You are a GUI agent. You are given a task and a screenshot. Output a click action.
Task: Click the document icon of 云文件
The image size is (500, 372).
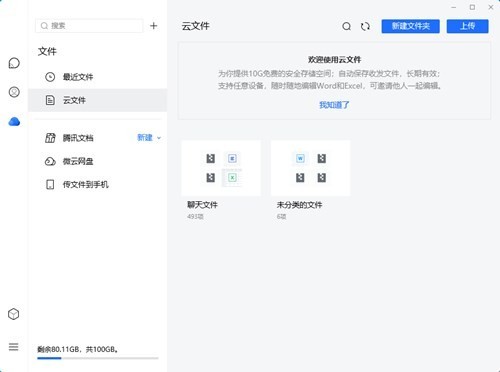(50, 100)
